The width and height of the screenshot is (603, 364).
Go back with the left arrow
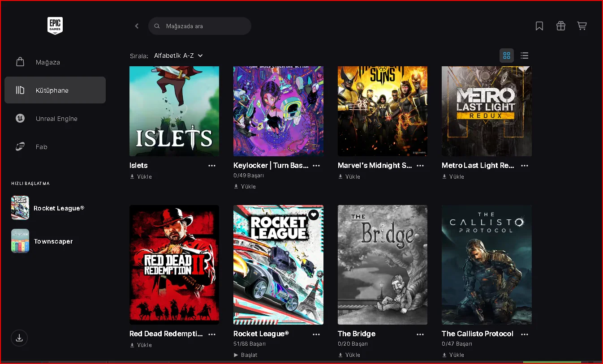pos(137,26)
